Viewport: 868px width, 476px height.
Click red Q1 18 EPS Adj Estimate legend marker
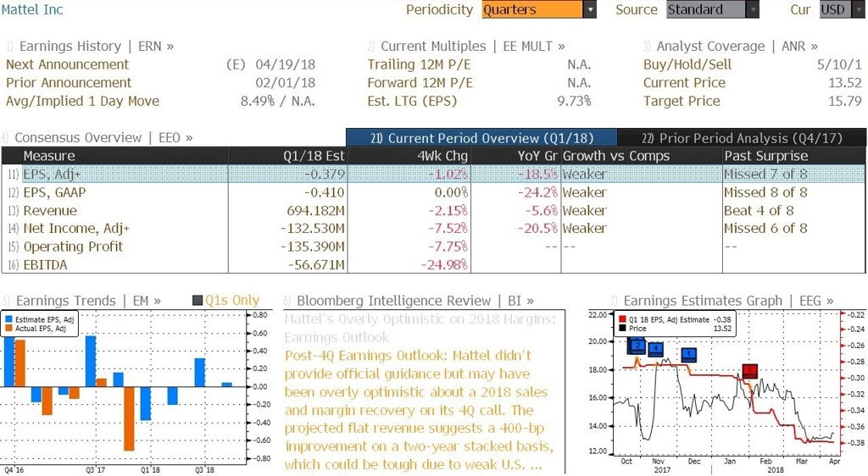click(x=622, y=319)
